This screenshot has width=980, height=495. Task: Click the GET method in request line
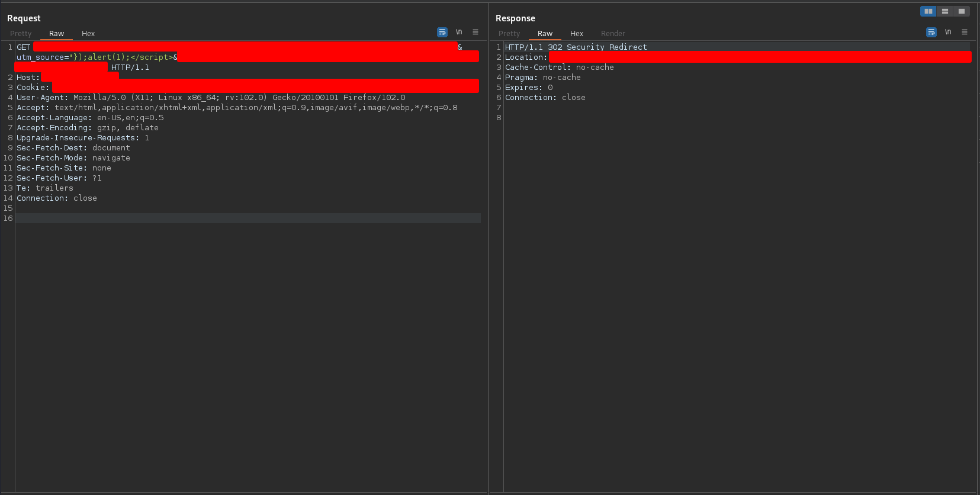coord(23,47)
